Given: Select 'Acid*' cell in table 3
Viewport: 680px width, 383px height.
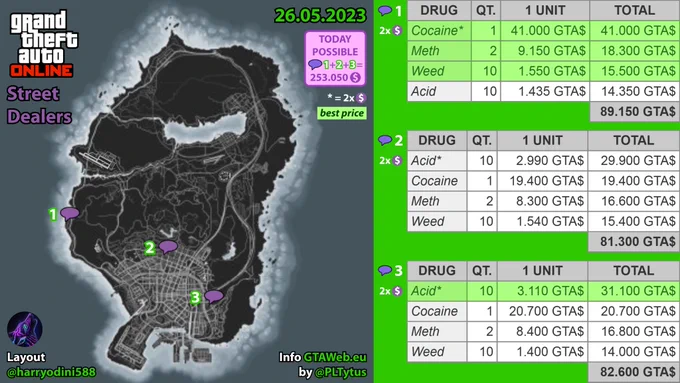Looking at the screenshot, I should click(x=437, y=291).
